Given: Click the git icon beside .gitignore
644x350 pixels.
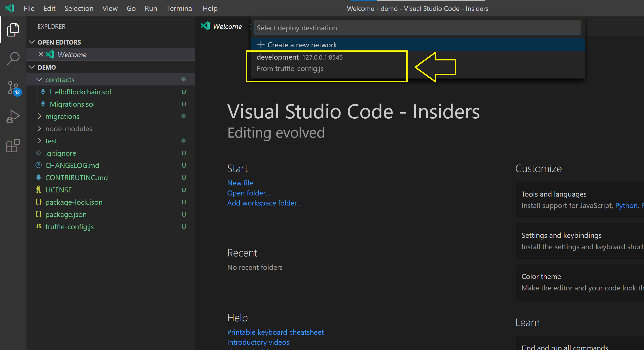Looking at the screenshot, I should 38,153.
